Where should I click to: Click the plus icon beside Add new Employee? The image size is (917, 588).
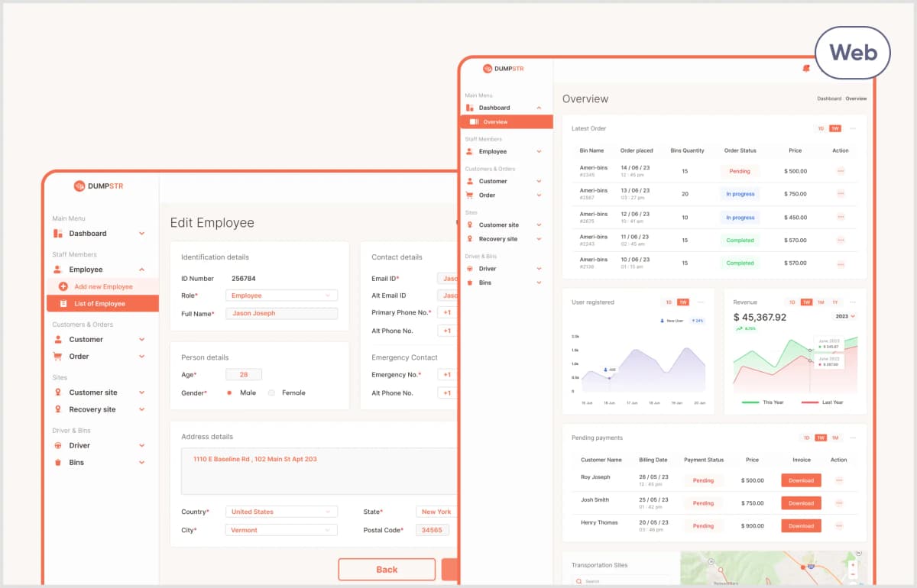click(63, 286)
